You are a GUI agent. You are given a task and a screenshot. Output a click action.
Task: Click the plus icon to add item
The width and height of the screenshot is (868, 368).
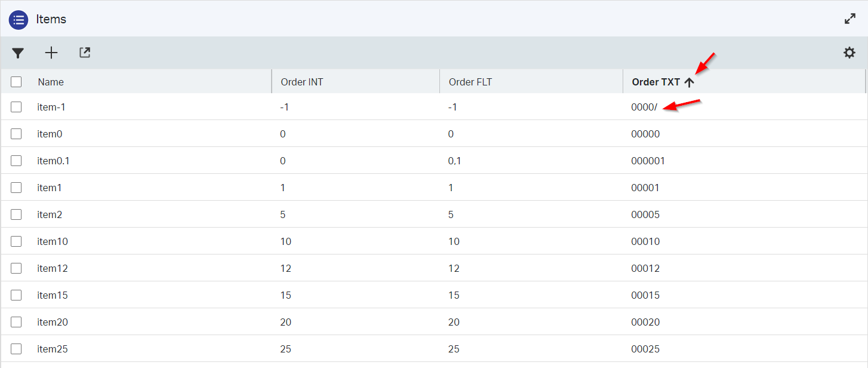[51, 53]
